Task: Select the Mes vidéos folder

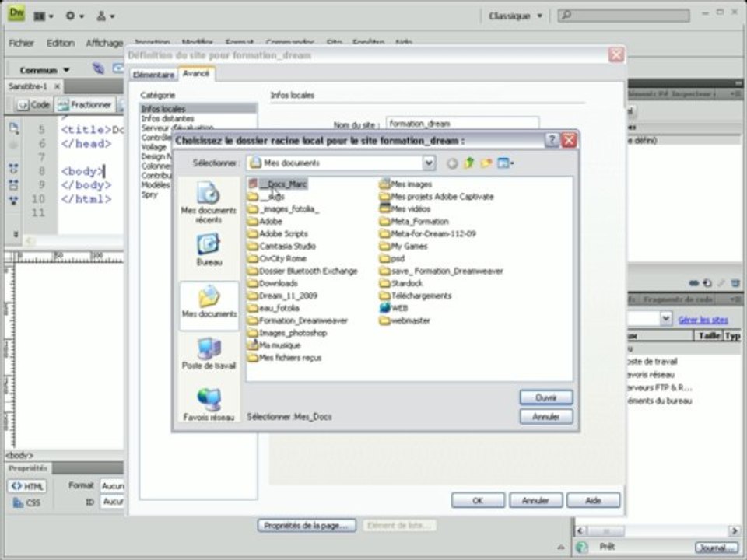Action: click(405, 208)
